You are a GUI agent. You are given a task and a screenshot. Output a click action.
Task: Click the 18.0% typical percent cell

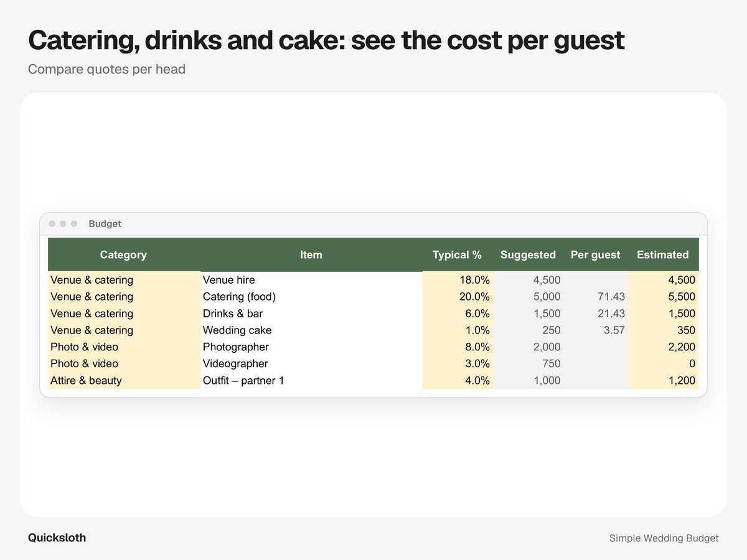458,280
